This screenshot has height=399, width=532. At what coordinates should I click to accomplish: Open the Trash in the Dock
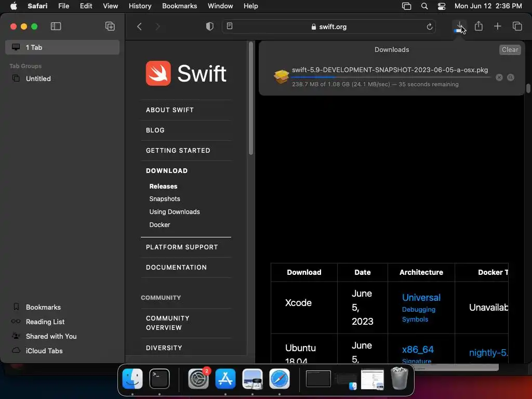click(400, 378)
